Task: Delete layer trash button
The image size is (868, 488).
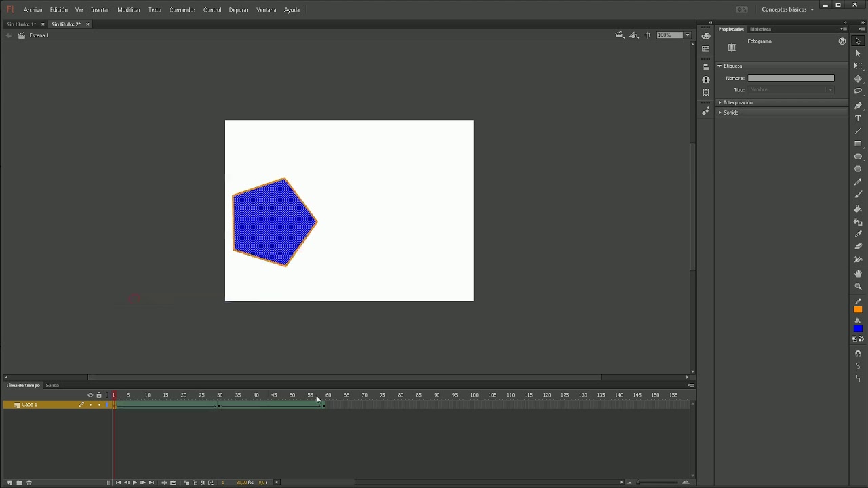Action: pos(28,483)
